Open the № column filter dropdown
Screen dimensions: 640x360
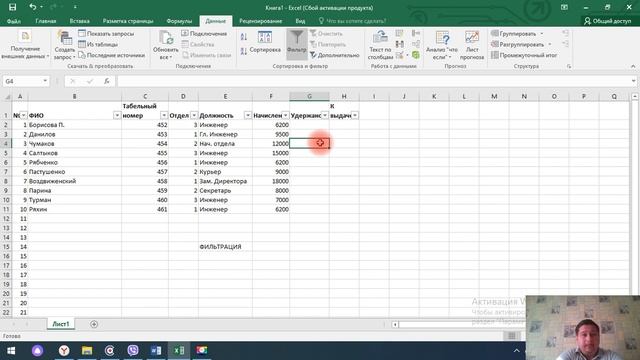24,116
